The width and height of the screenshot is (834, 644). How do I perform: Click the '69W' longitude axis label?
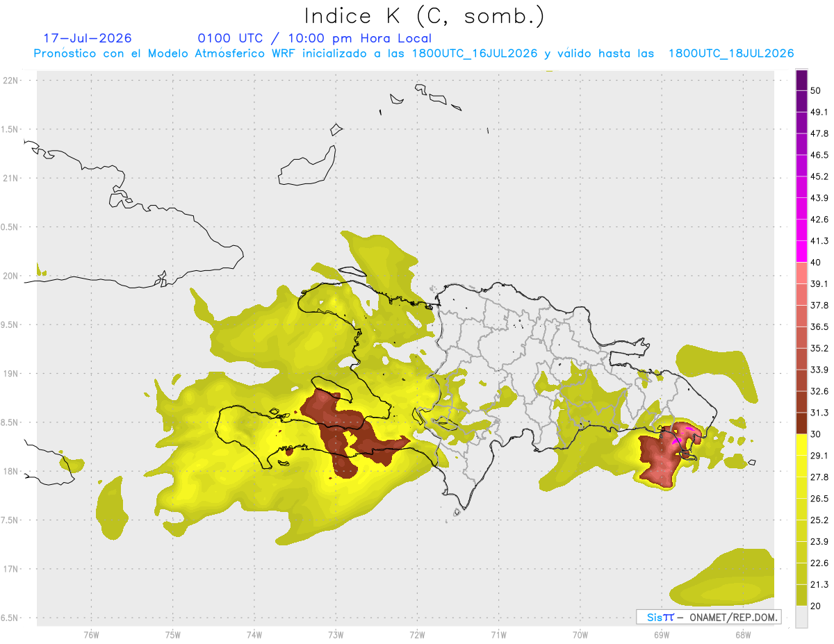point(661,635)
